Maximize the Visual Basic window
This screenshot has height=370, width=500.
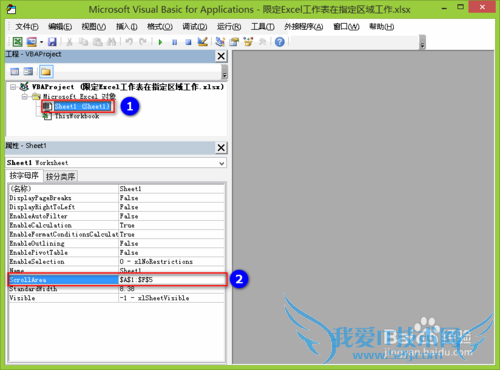pyautogui.click(x=460, y=7)
